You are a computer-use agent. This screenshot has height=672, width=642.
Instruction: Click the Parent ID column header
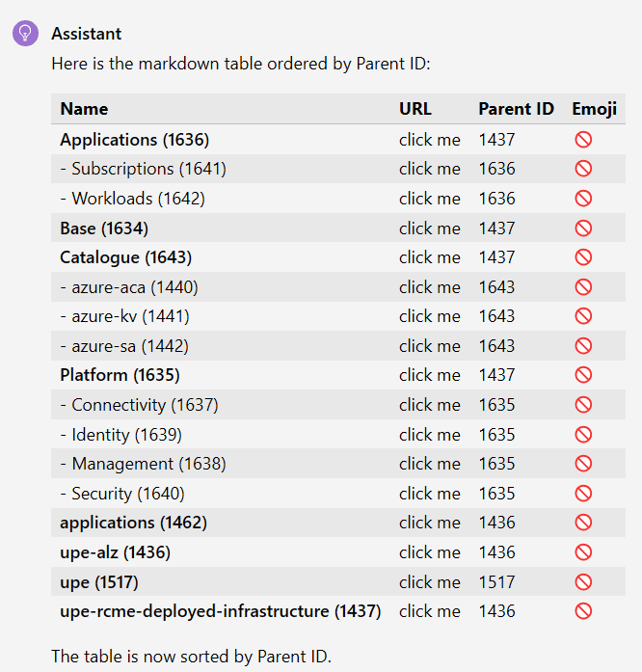tap(516, 109)
